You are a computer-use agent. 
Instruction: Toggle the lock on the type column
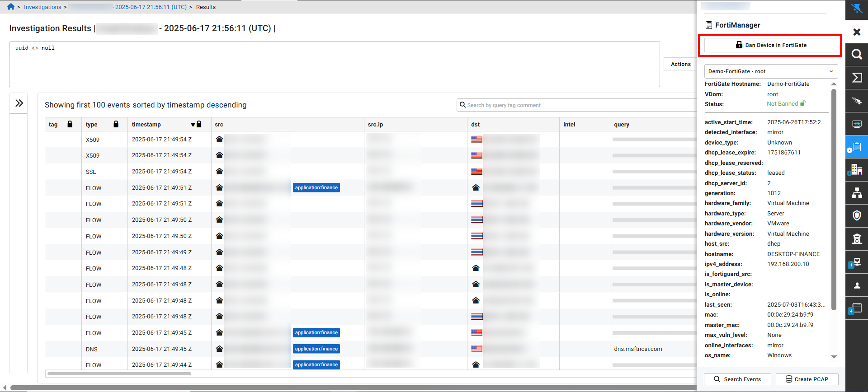116,124
